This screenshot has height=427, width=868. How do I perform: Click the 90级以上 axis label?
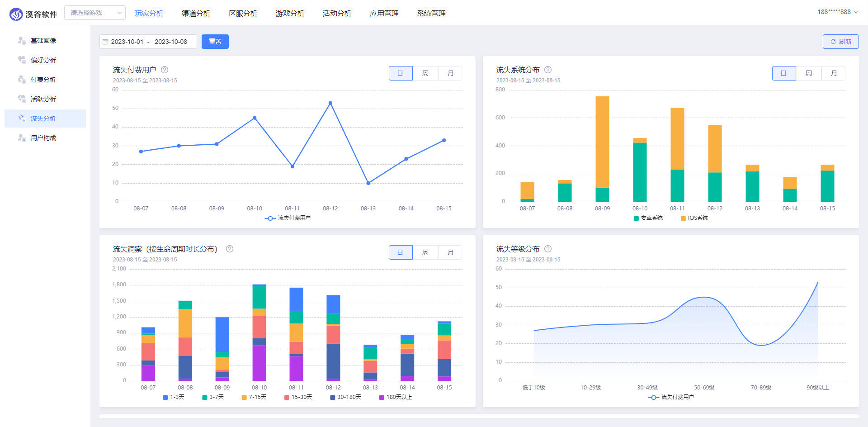click(818, 388)
